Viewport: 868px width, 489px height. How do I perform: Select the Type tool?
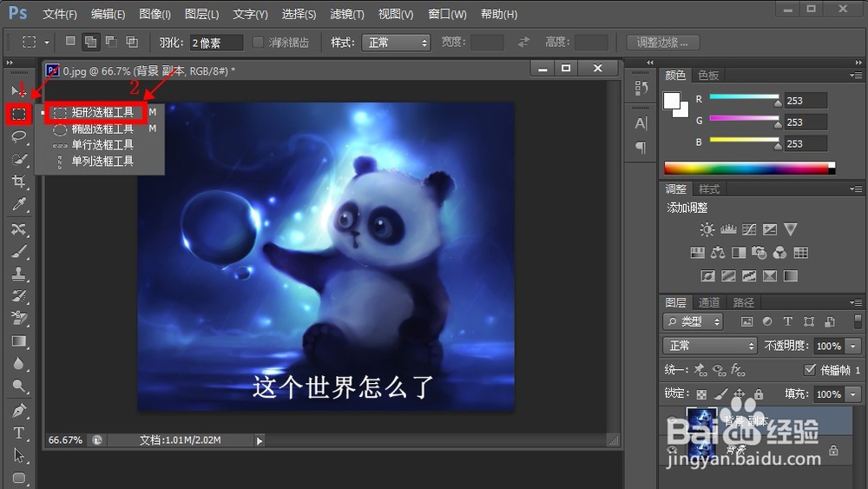coord(19,433)
